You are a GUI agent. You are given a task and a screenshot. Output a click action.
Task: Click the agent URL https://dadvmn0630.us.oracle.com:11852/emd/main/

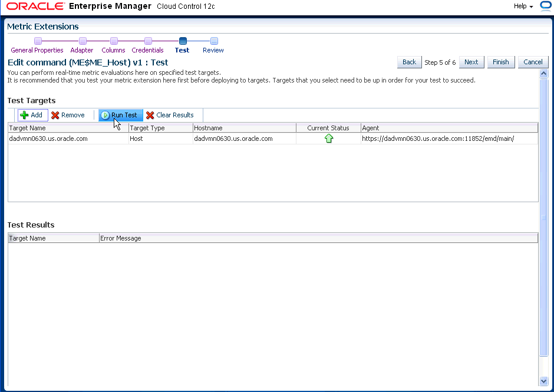pos(438,139)
